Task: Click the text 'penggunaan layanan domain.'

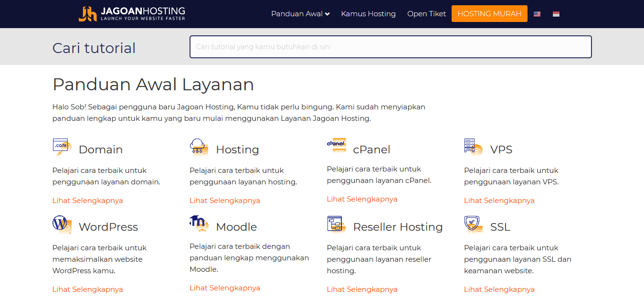Action: click(106, 182)
